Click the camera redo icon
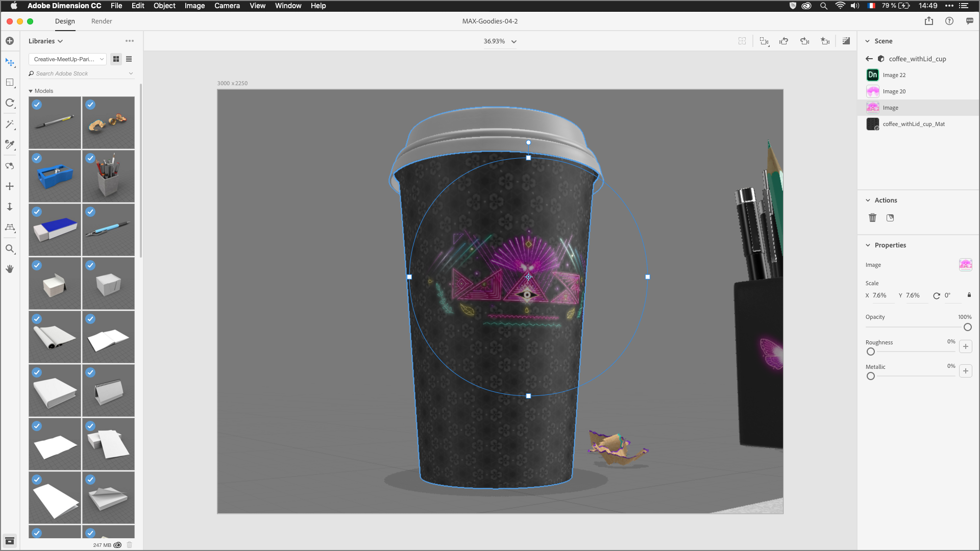The height and width of the screenshot is (551, 980). [x=805, y=41]
